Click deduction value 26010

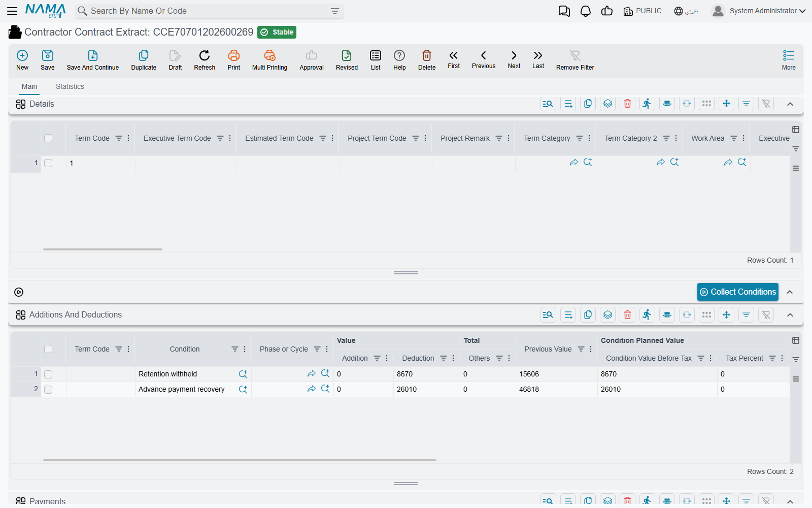(426, 390)
